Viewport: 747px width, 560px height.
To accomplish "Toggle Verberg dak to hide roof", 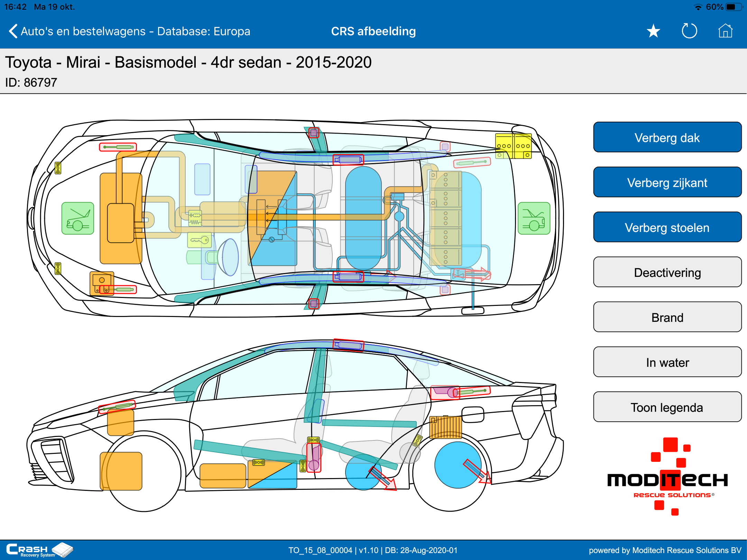I will point(667,138).
